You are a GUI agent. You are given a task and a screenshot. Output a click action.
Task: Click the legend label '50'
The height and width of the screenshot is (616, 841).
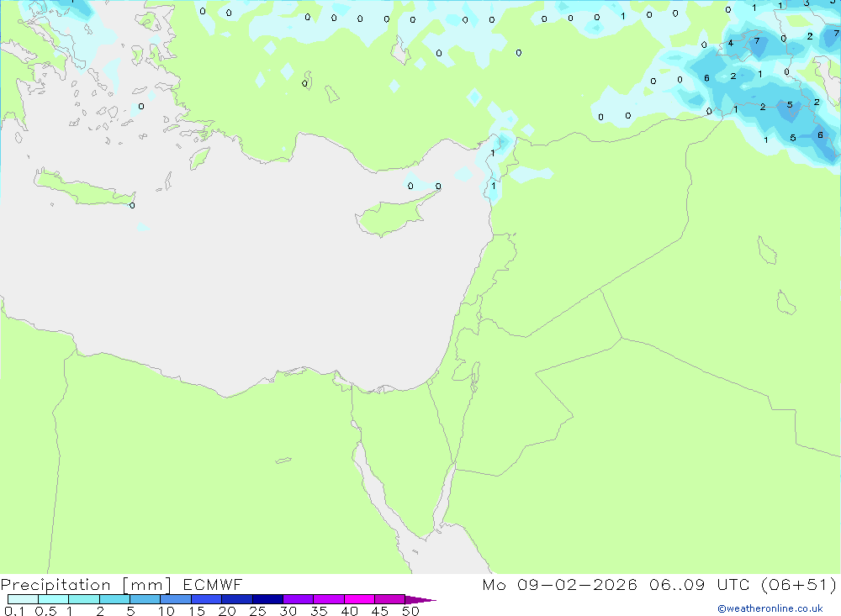[x=411, y=611]
